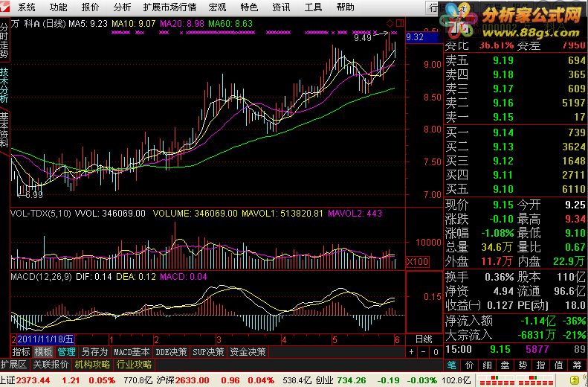Click the 买五 9.10 order row
This screenshot has width=588, height=387.
pos(515,189)
